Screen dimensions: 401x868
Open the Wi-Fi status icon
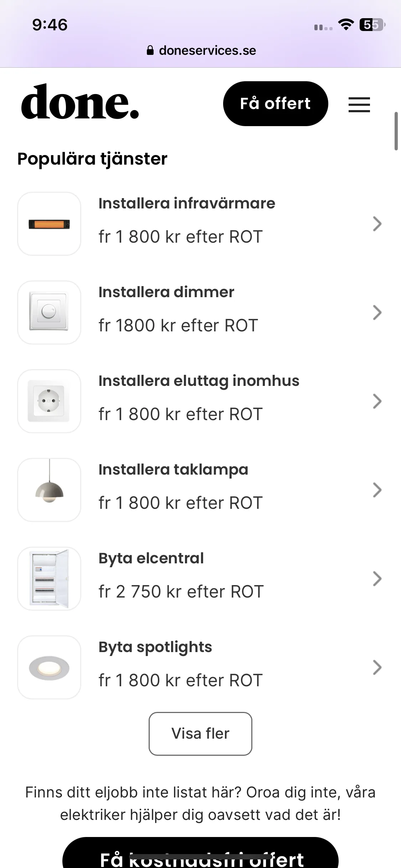coord(346,25)
